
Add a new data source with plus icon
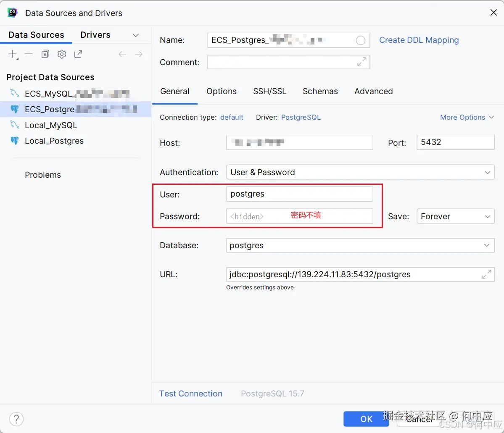point(13,54)
